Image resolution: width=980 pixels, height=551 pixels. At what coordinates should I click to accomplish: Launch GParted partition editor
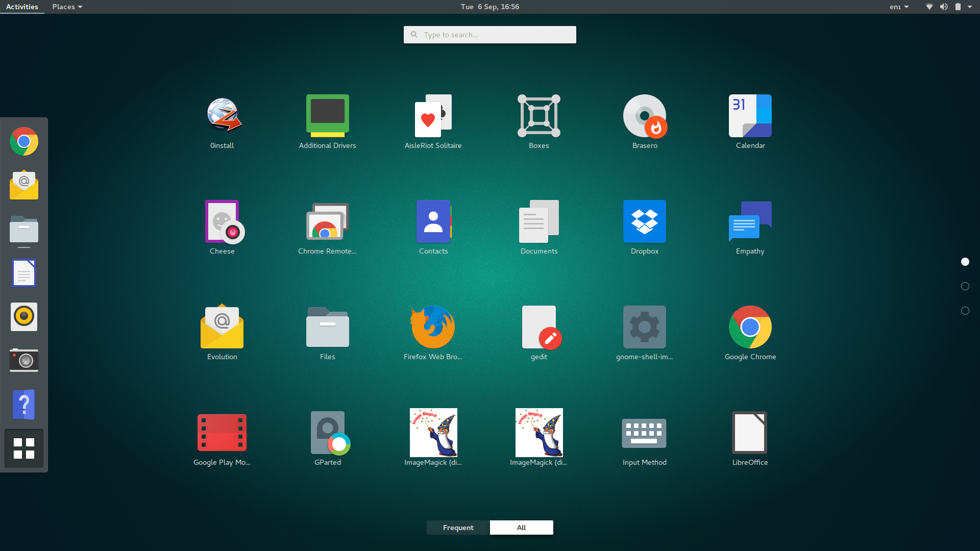330,433
